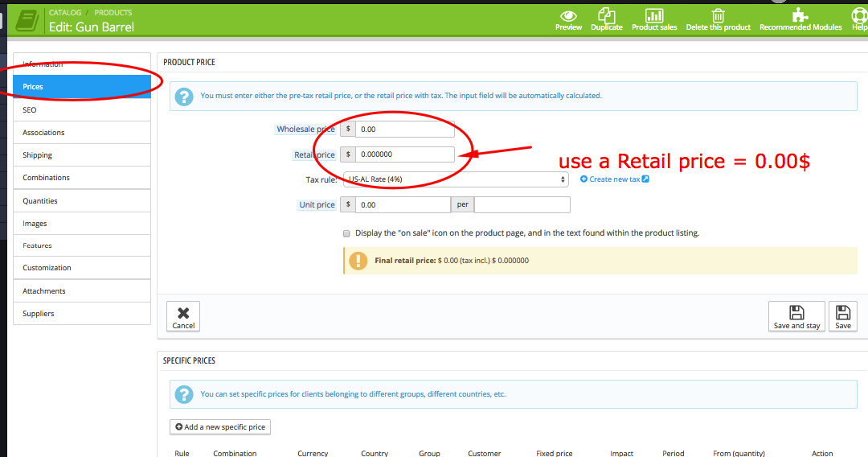Image resolution: width=868 pixels, height=457 pixels.
Task: Go to the Shipping tab
Action: tap(82, 155)
